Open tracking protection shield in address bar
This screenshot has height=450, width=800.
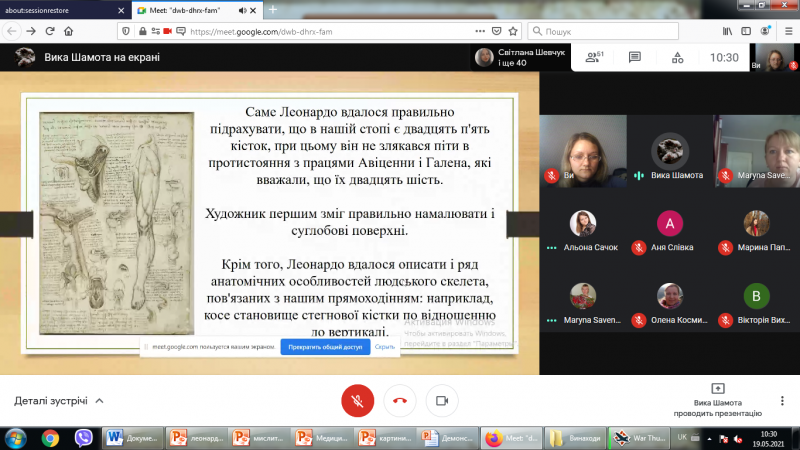[x=126, y=31]
